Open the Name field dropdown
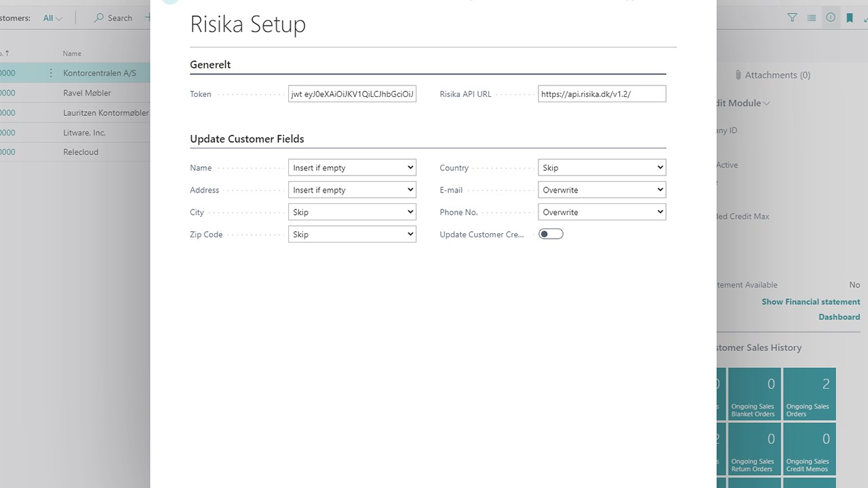 click(352, 167)
